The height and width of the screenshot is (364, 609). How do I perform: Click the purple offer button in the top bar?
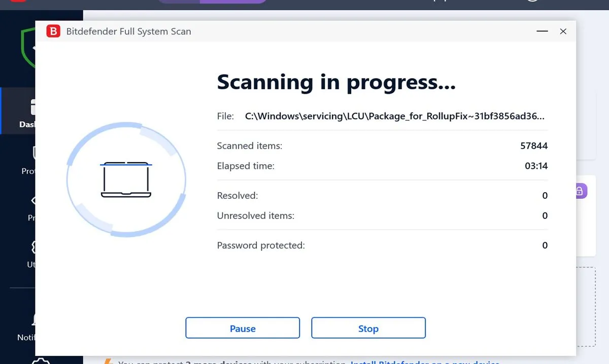213,2
